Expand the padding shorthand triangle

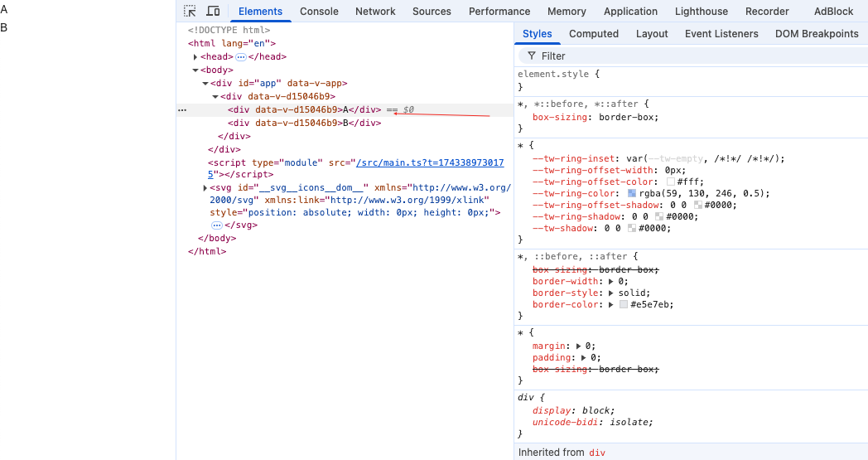pos(583,358)
